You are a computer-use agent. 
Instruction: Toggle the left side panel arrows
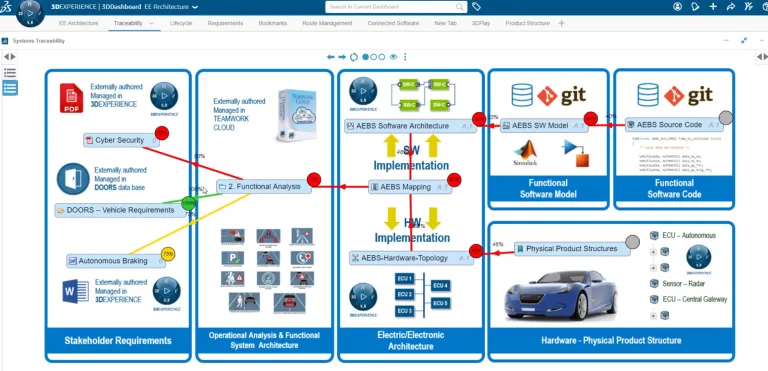tap(10, 57)
